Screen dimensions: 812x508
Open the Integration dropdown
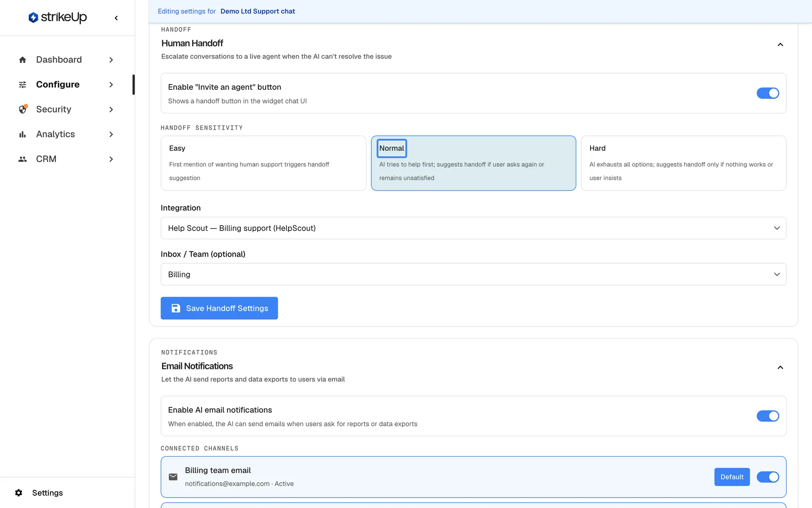click(x=473, y=228)
